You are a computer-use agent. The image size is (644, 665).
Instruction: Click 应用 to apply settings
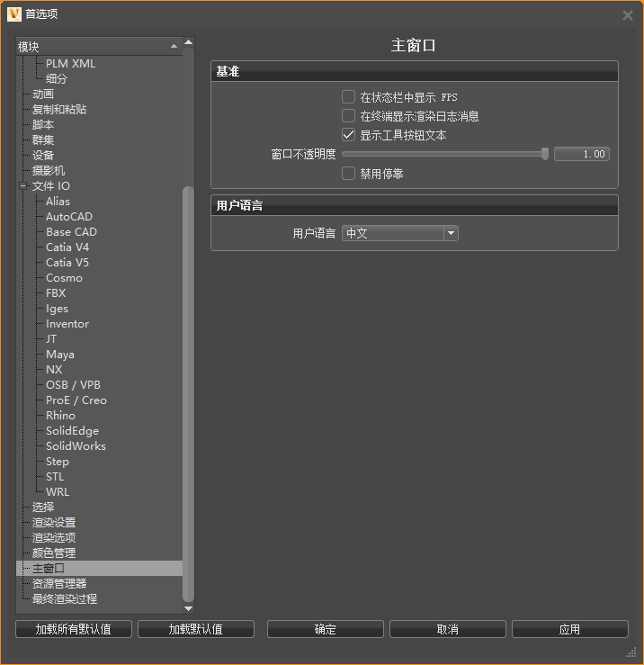click(570, 629)
